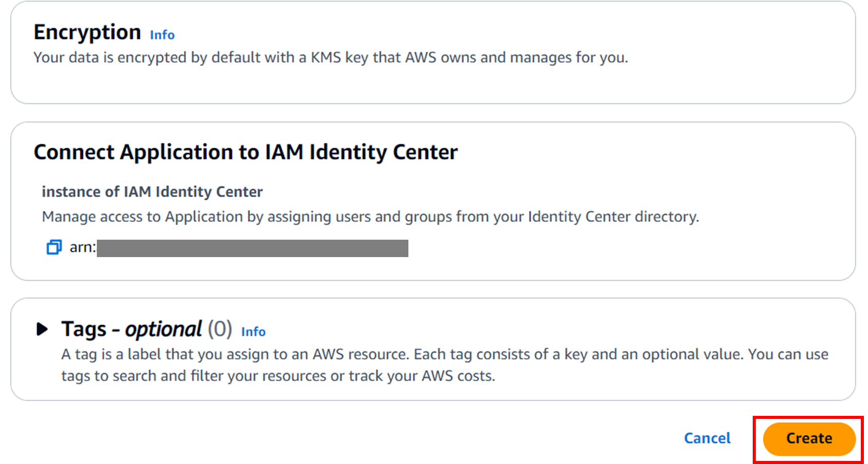Open the Tags Info link
Image resolution: width=868 pixels, height=464 pixels.
coord(253,332)
